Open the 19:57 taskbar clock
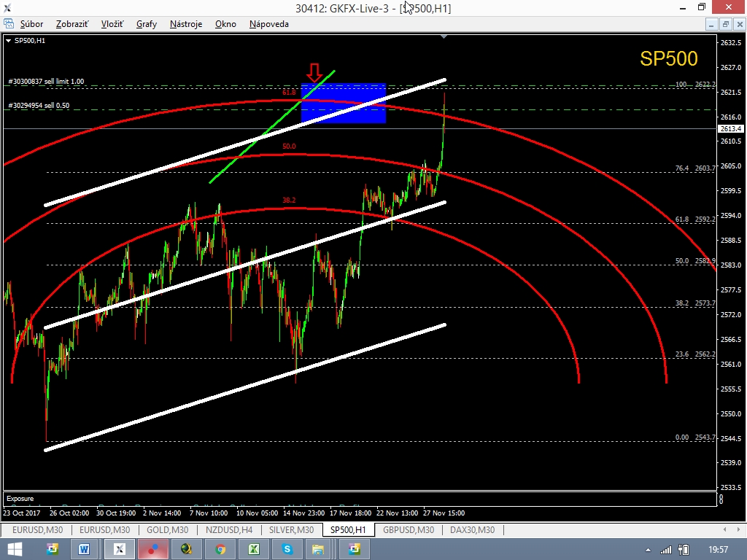The image size is (747, 560). 719,550
